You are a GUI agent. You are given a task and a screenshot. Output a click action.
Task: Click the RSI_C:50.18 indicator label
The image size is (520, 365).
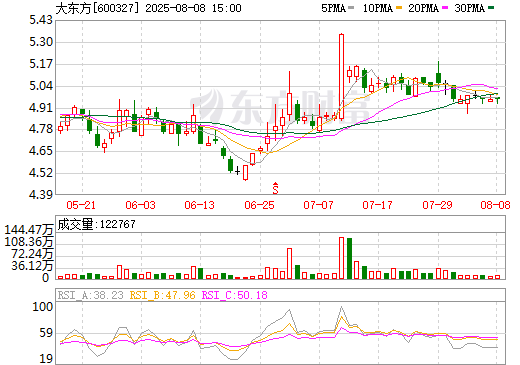pos(235,295)
